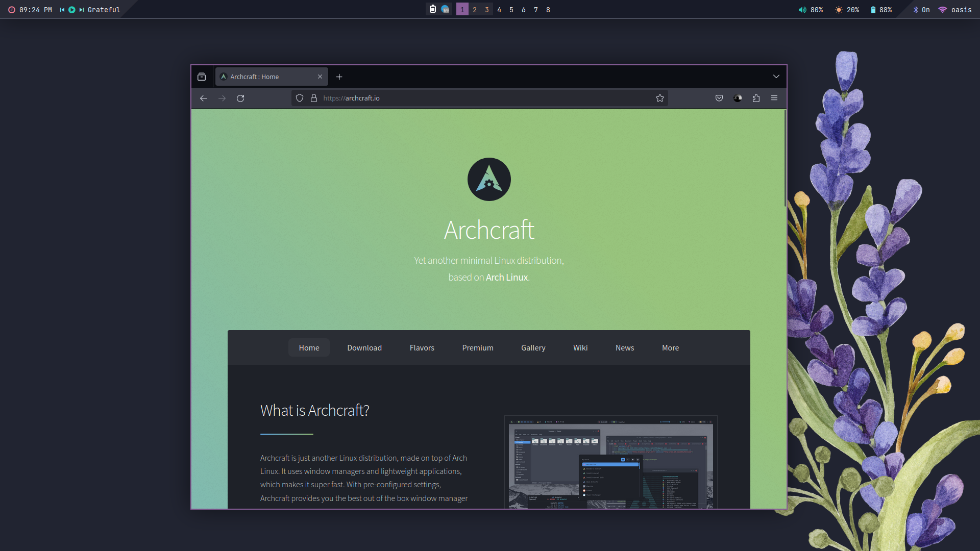The height and width of the screenshot is (551, 980).
Task: Click the site padlock security icon
Action: tap(314, 98)
